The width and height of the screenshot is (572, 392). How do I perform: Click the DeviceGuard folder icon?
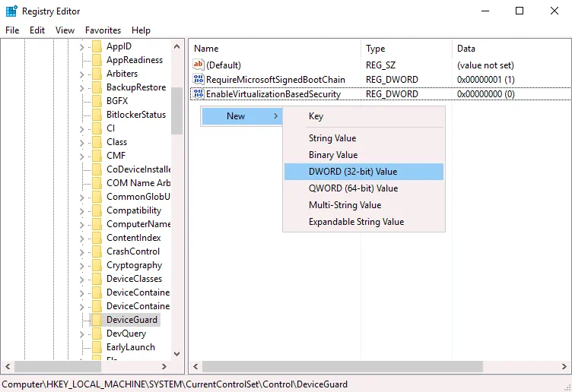pyautogui.click(x=97, y=320)
